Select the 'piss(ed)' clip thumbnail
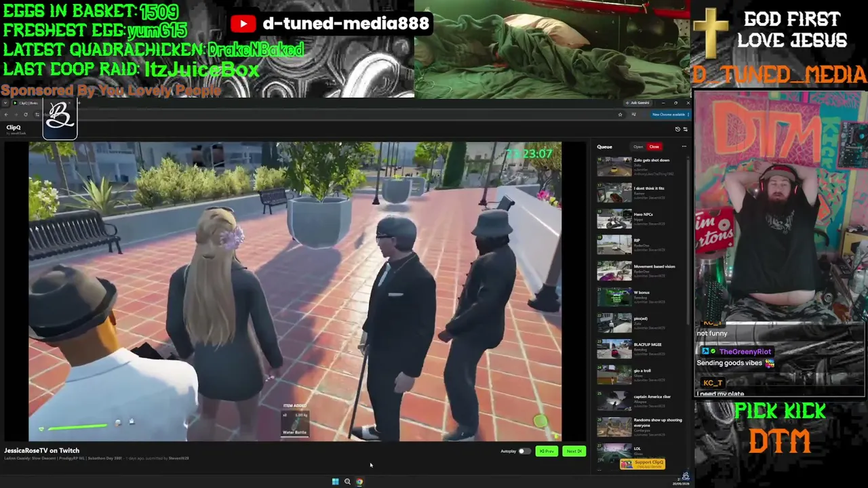Screen dimensions: 868x488 click(614, 323)
